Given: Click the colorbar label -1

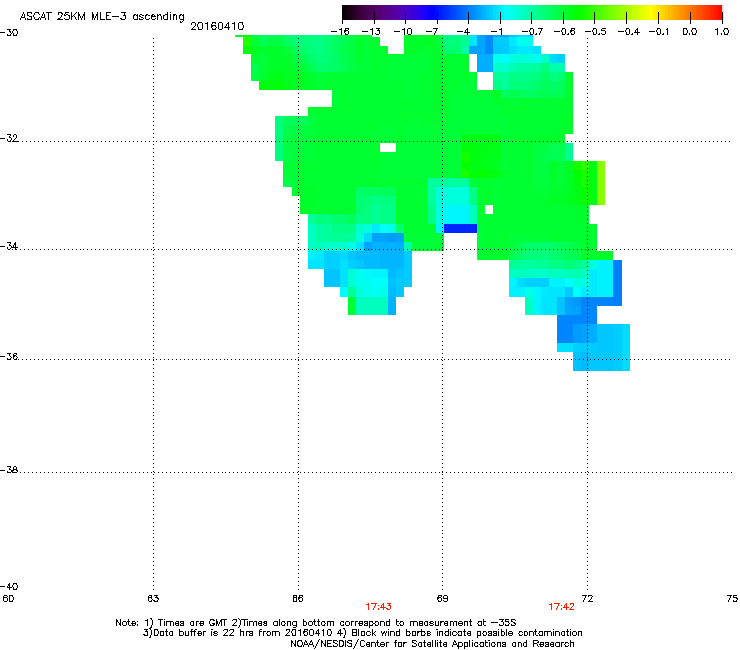Looking at the screenshot, I should [496, 32].
